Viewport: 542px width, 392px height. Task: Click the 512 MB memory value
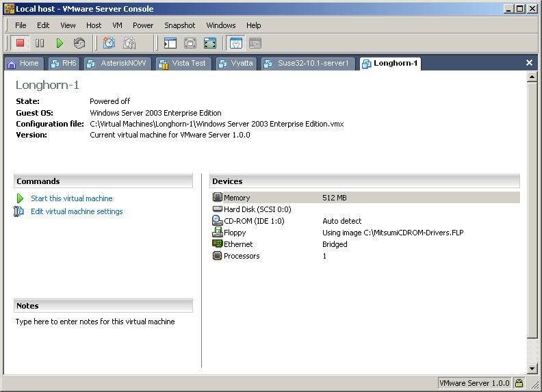(334, 198)
